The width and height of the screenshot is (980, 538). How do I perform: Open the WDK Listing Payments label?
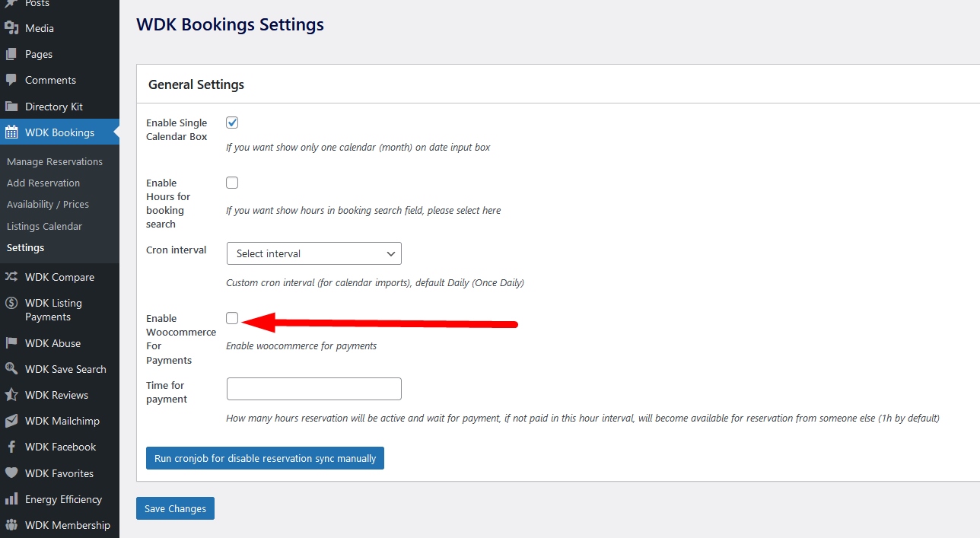(x=53, y=310)
